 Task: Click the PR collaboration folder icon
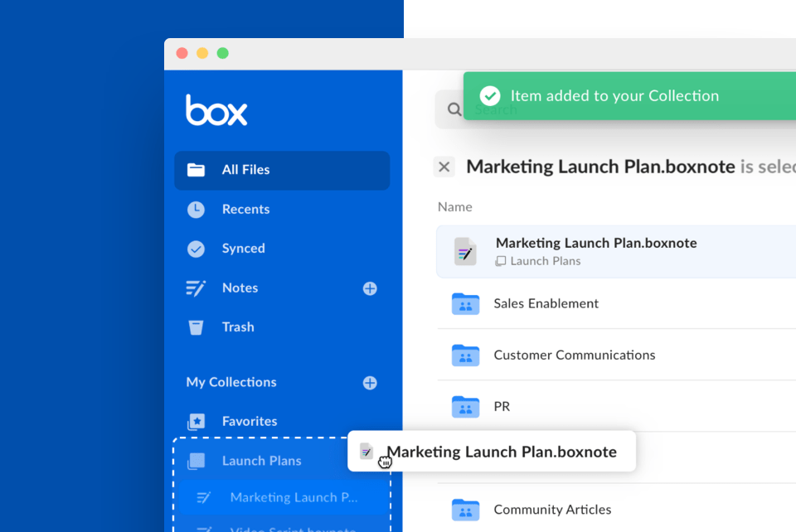click(465, 407)
